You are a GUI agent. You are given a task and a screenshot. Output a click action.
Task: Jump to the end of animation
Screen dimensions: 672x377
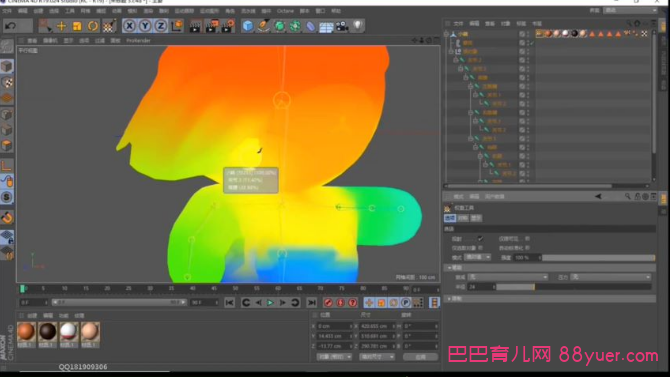coord(312,303)
